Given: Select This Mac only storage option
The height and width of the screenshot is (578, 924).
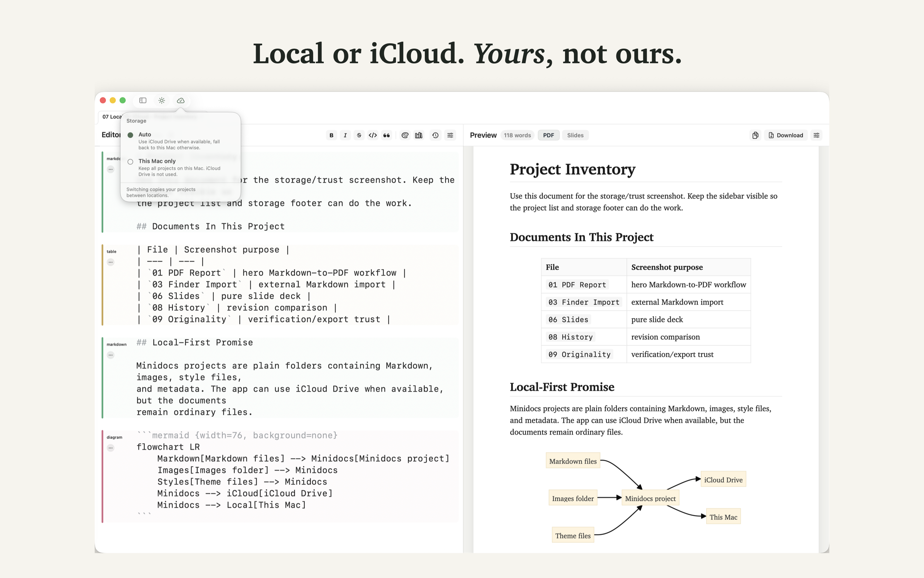Looking at the screenshot, I should 180,167.
